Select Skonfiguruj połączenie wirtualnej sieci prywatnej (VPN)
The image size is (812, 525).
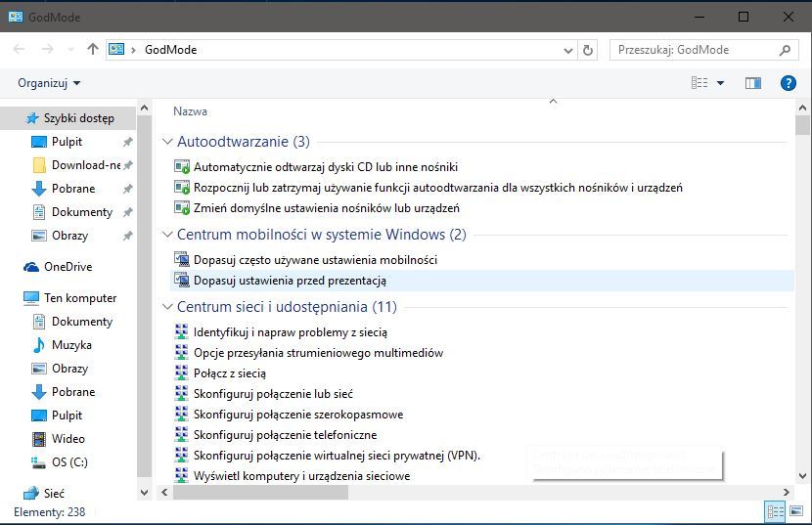click(x=338, y=456)
